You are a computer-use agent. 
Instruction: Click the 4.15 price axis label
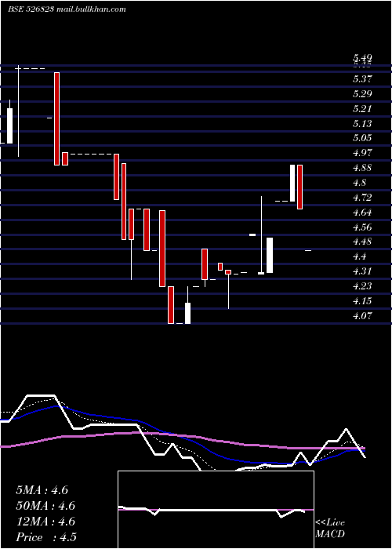362,300
